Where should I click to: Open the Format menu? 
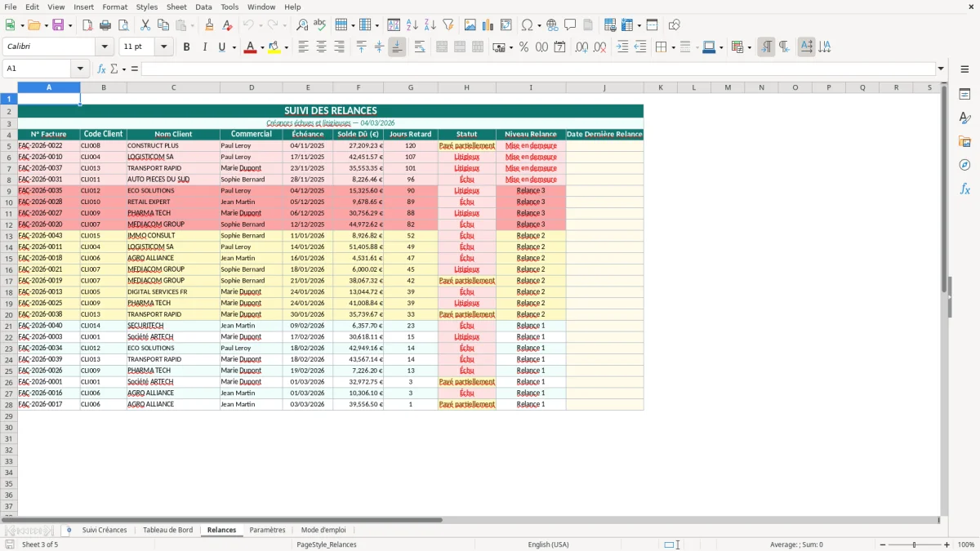tap(114, 7)
